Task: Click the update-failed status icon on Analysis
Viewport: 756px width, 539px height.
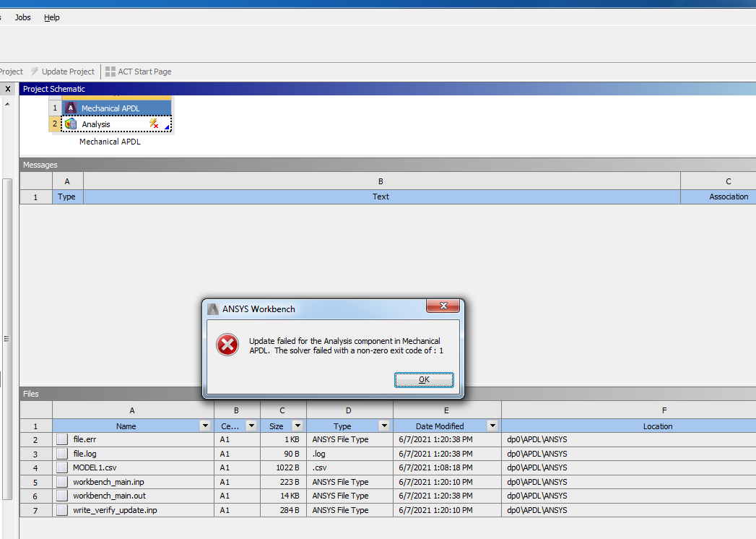Action: pos(154,124)
